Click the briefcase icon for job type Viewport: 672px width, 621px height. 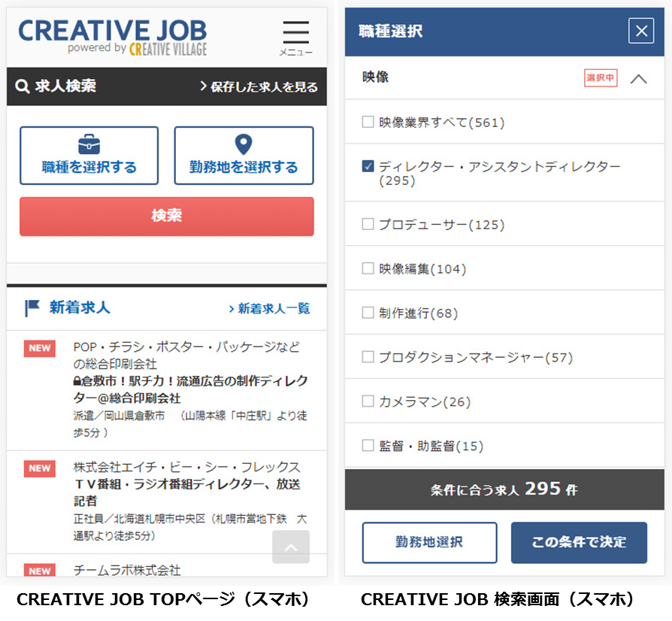(89, 144)
